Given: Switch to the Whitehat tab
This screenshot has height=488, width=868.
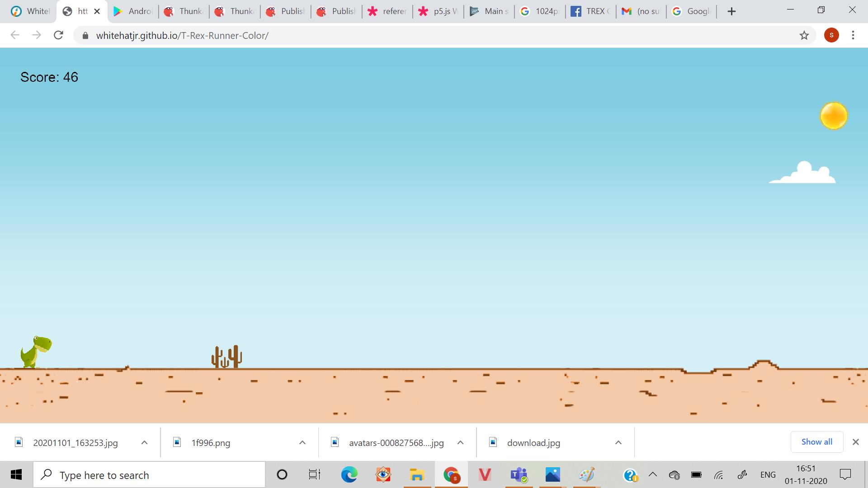Looking at the screenshot, I should click(31, 11).
